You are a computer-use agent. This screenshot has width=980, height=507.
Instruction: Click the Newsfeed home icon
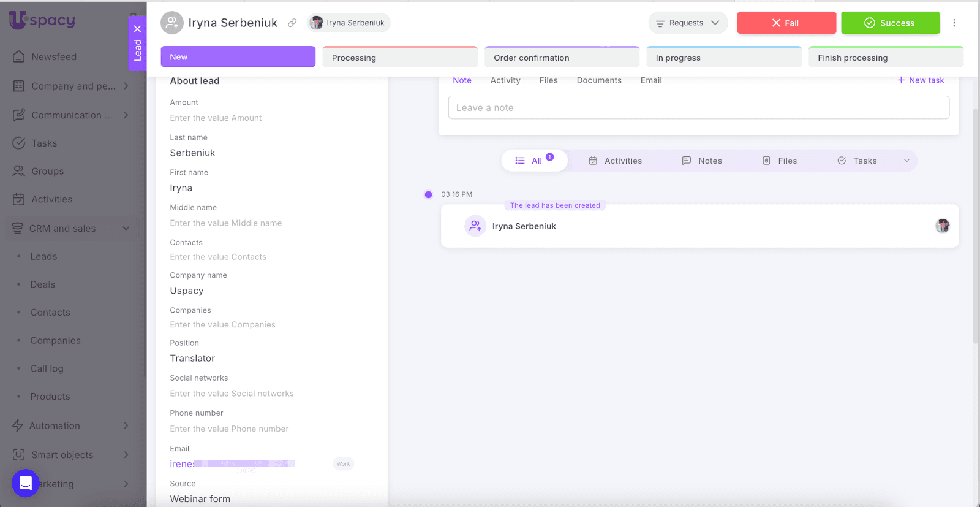(19, 56)
